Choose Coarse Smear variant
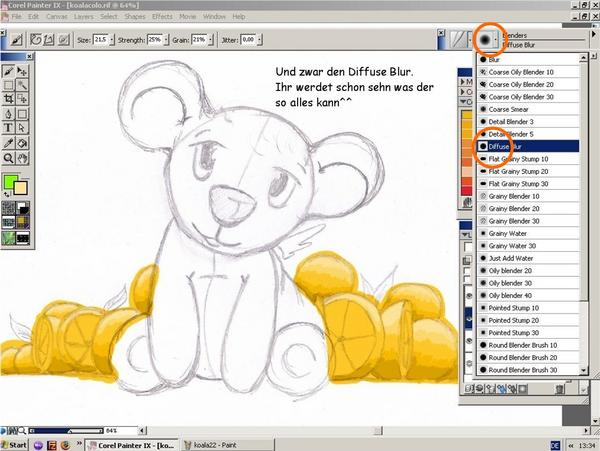Image resolution: width=600 pixels, height=451 pixels. pyautogui.click(x=528, y=109)
